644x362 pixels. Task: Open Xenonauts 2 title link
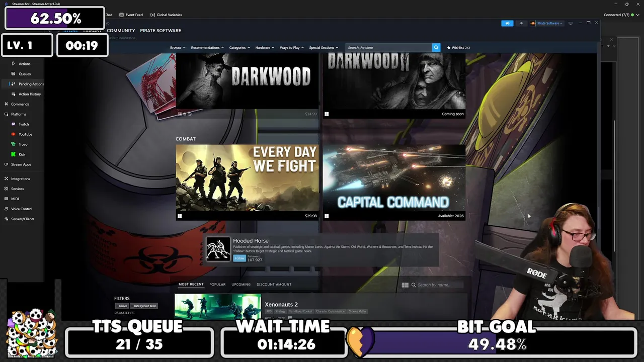(x=281, y=304)
